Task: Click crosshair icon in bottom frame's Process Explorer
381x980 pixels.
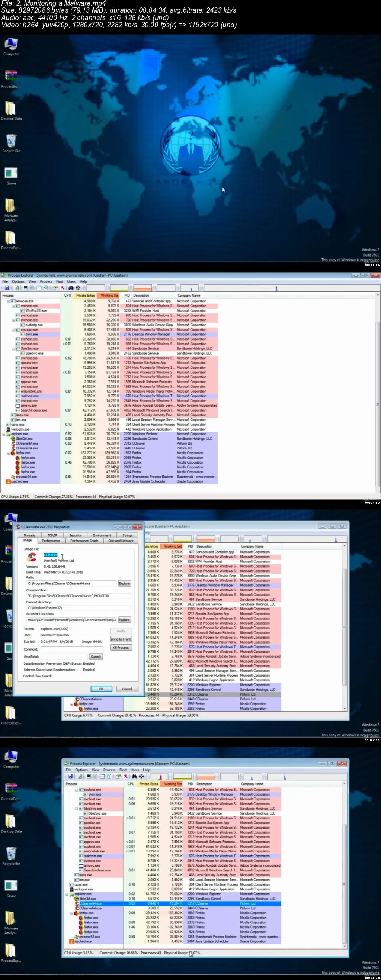Action: (141, 777)
